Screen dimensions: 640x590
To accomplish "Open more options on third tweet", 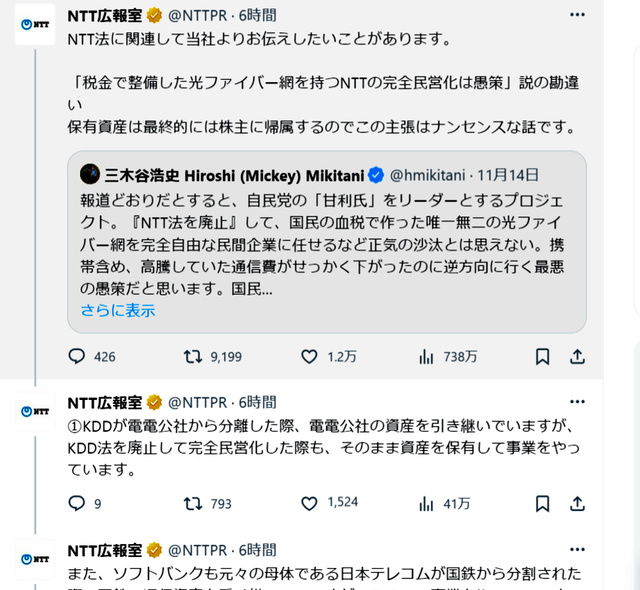I will [x=577, y=549].
